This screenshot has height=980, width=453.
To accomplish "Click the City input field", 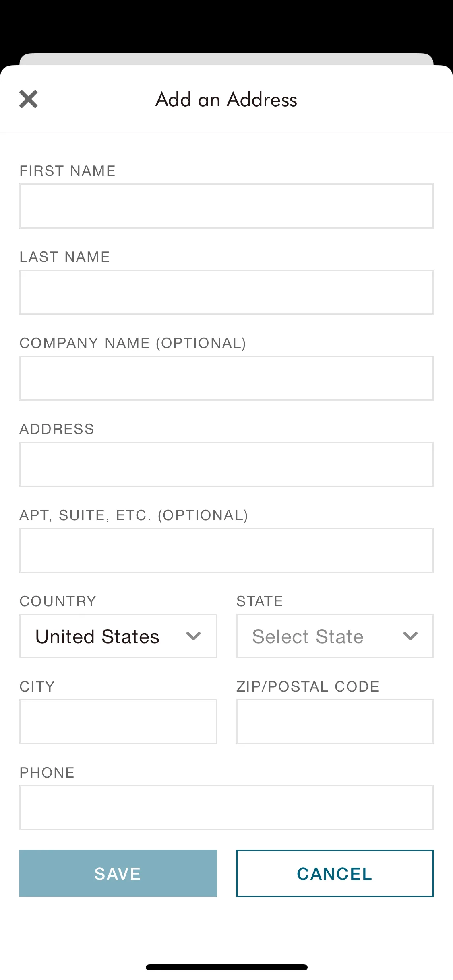I will (x=118, y=722).
